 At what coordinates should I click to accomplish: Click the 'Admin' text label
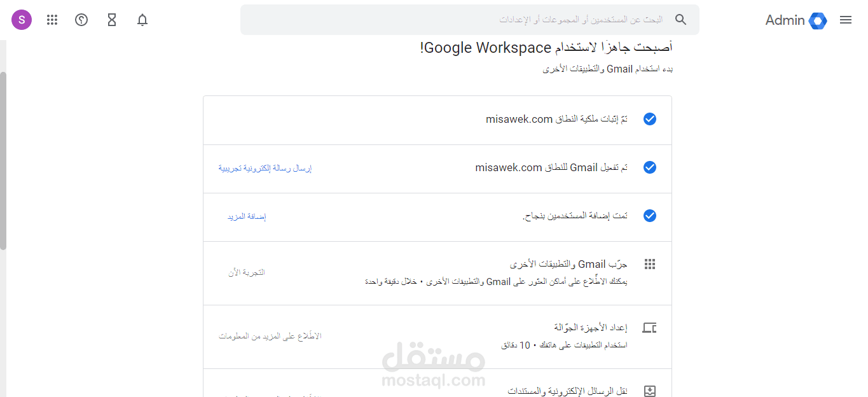(x=785, y=20)
